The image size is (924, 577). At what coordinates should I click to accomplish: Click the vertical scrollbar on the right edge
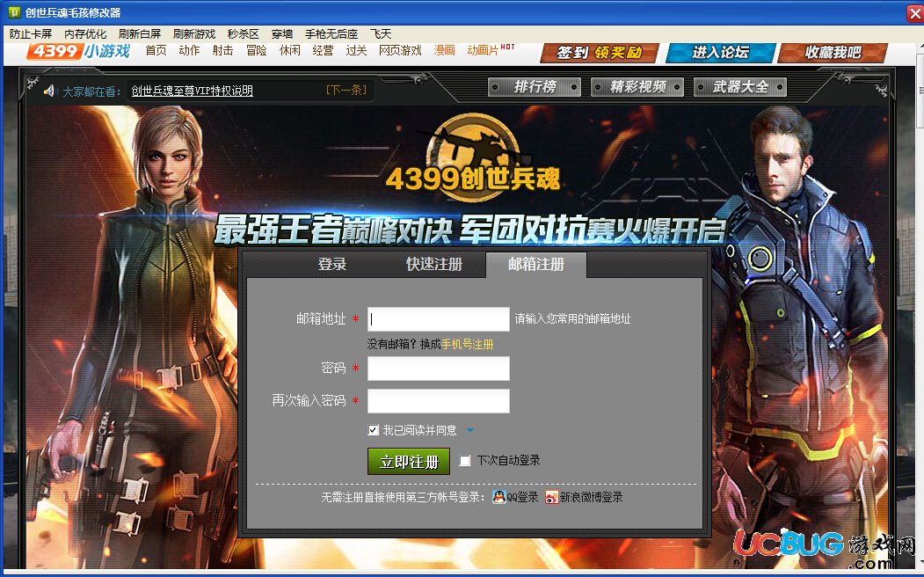pyautogui.click(x=920, y=89)
